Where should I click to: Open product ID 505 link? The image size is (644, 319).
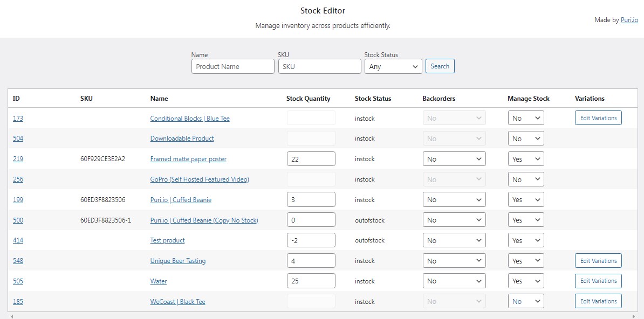[x=18, y=281]
